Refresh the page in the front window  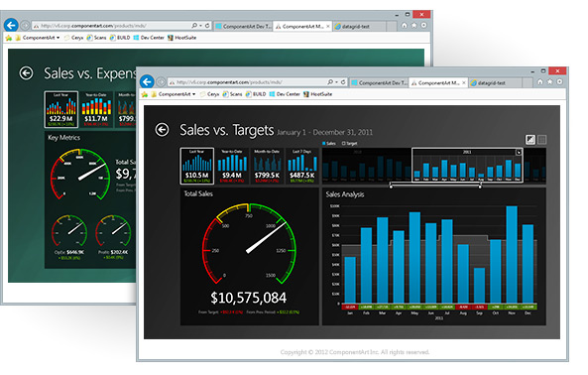click(x=343, y=81)
